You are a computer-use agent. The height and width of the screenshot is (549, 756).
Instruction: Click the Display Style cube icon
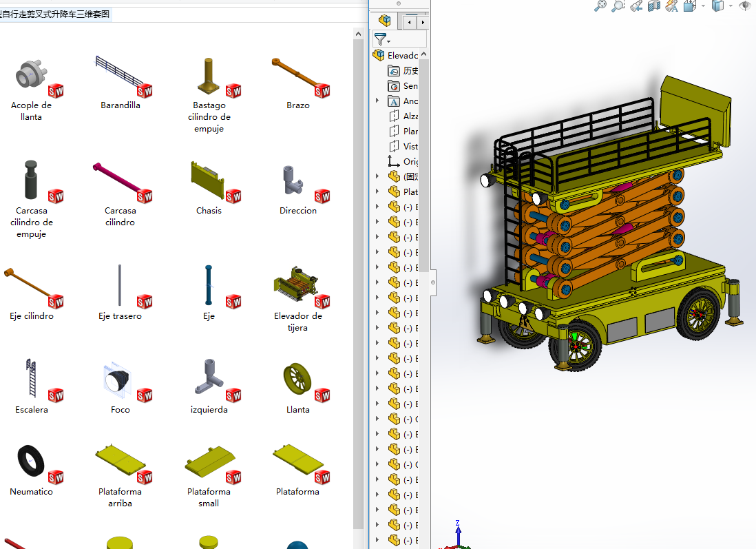pos(718,6)
